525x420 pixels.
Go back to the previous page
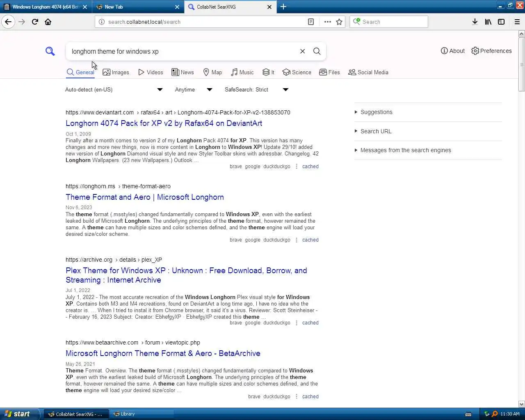(8, 22)
